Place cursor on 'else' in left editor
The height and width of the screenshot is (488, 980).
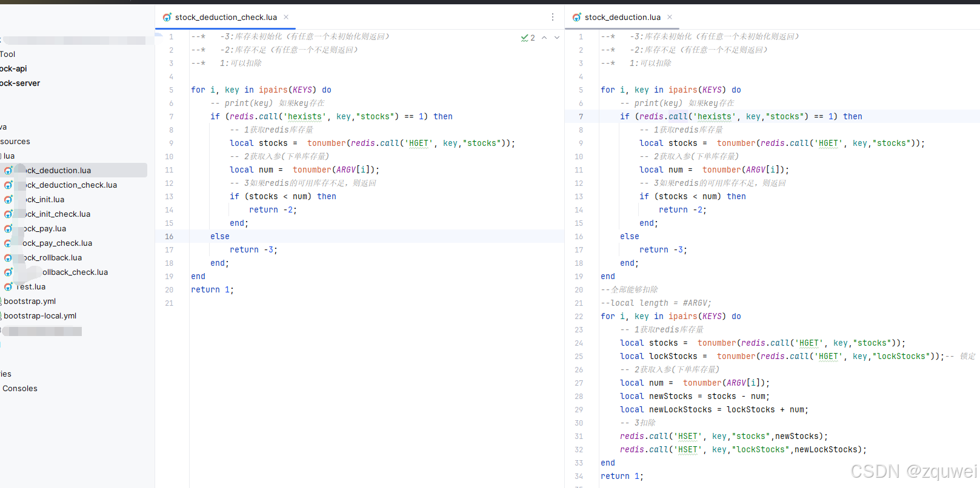pyautogui.click(x=220, y=237)
